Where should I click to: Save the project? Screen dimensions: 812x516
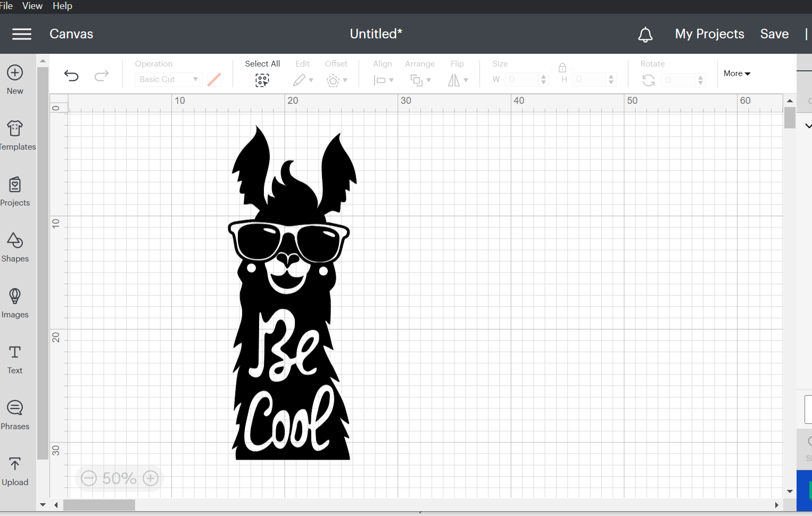click(x=774, y=34)
